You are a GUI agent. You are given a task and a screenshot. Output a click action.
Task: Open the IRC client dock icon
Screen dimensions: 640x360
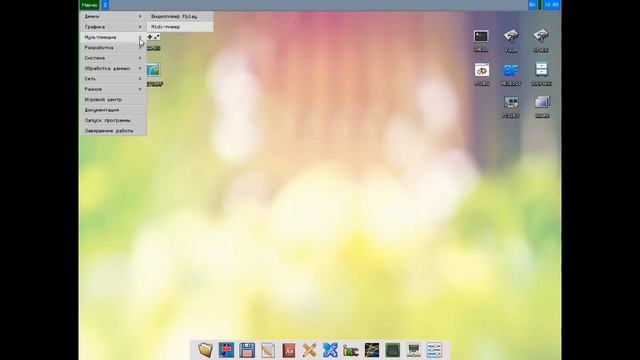pyautogui.click(x=351, y=350)
